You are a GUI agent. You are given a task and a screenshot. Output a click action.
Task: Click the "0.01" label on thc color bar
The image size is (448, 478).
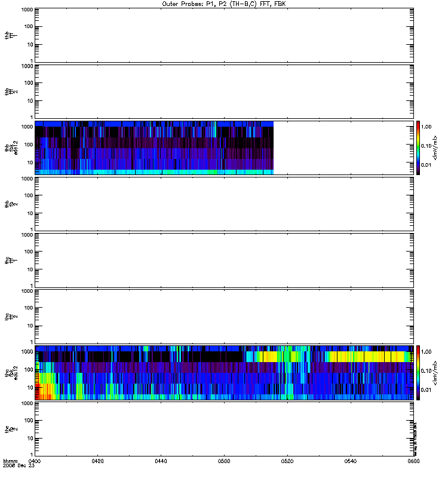(x=426, y=390)
